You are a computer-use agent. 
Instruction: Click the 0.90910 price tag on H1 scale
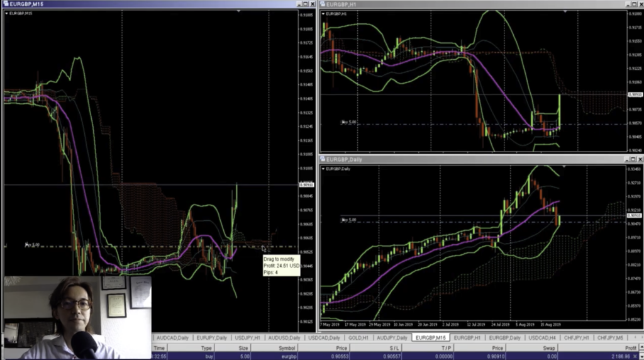635,94
